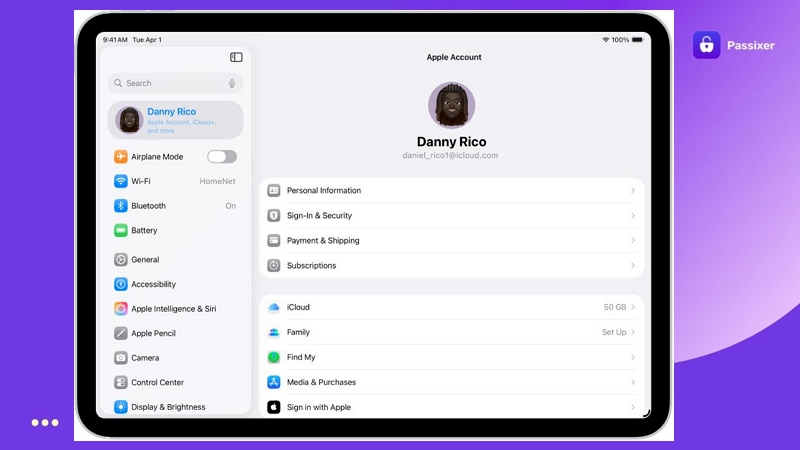Click the 9:41 AM status time
The width and height of the screenshot is (800, 450).
click(x=115, y=39)
